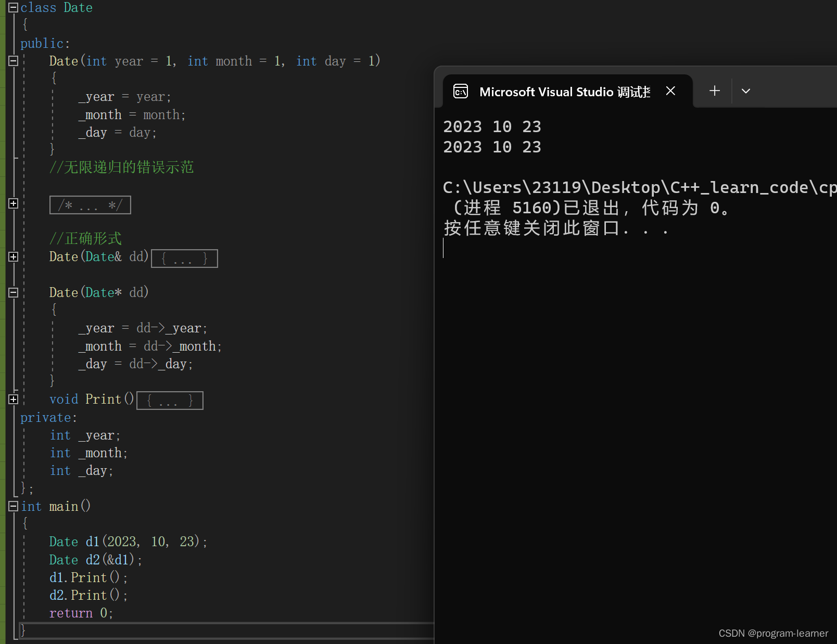Click the 'int _day;' member declaration
This screenshot has width=837, height=644.
pyautogui.click(x=82, y=471)
